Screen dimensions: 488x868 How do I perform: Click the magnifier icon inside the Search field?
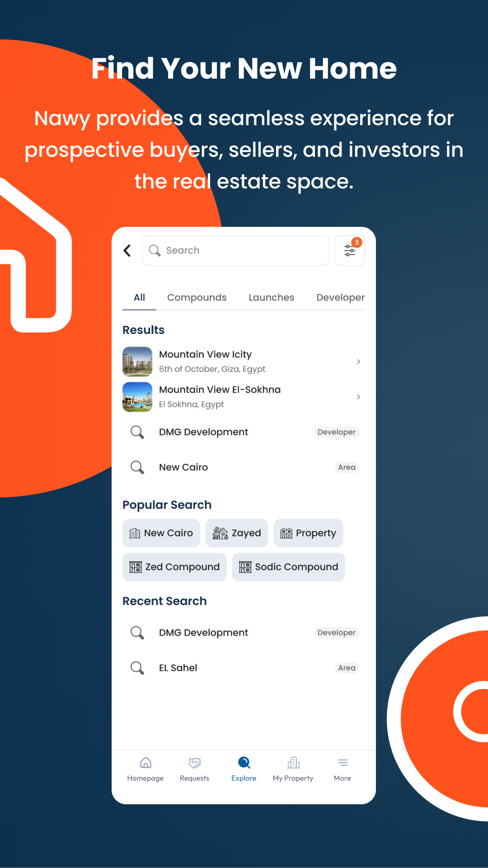(x=155, y=250)
